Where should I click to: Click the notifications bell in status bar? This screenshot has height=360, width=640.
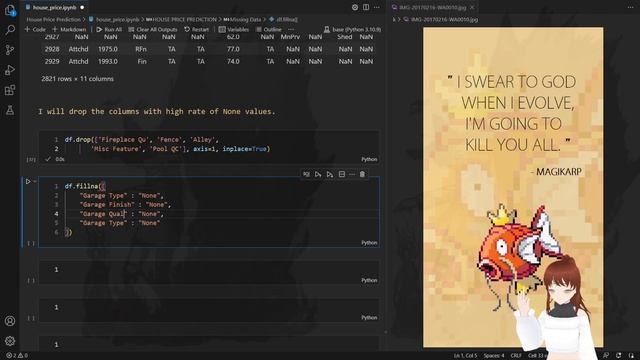pyautogui.click(x=631, y=356)
